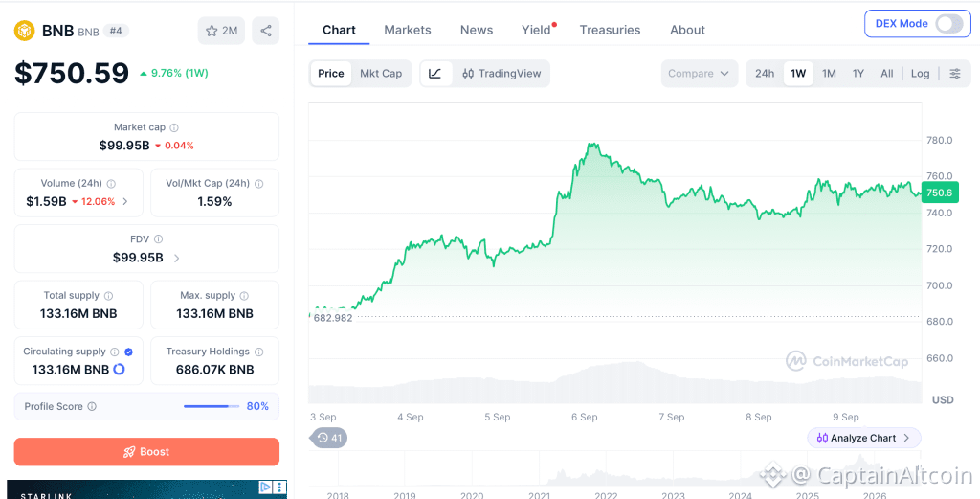Open the TradingView candlestick chart
The height and width of the screenshot is (499, 980).
(x=501, y=73)
